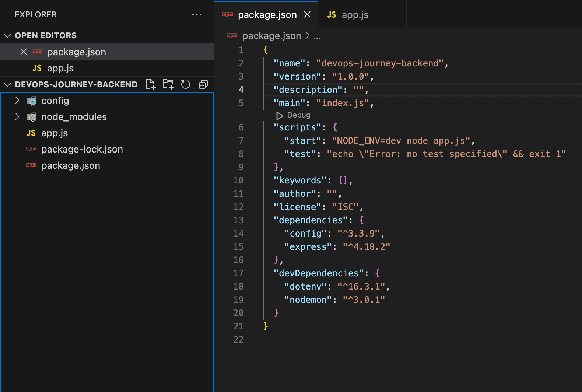This screenshot has height=392, width=582.
Task: Click the "^3.0.1" nodemon version
Action: click(x=364, y=300)
